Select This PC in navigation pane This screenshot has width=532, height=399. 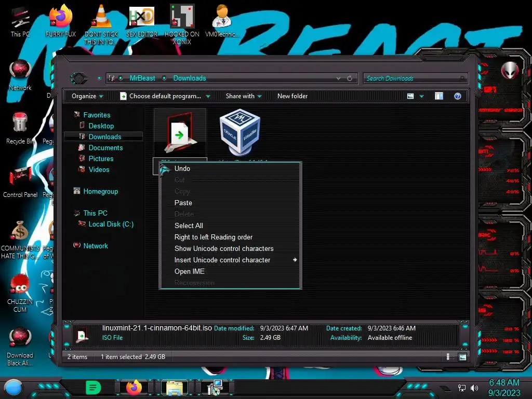96,213
